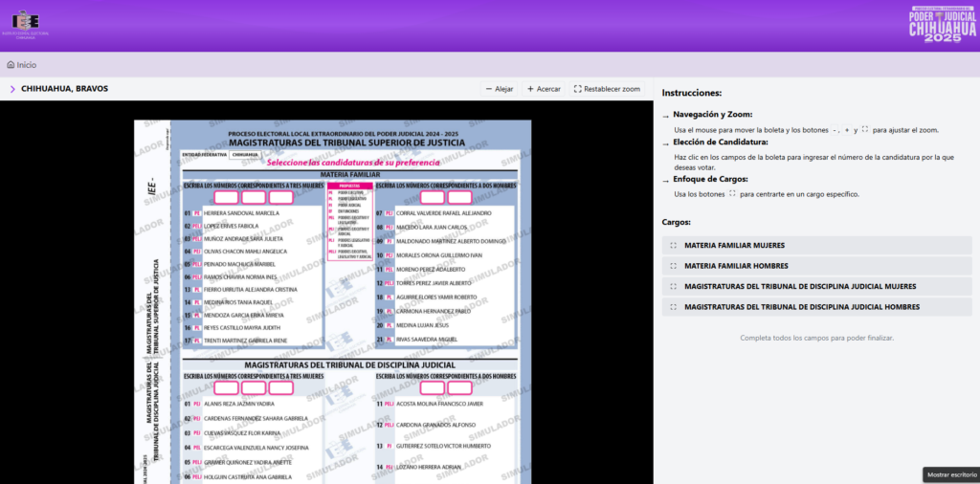Click first number box for Materia Familiar women
The width and height of the screenshot is (980, 484).
pyautogui.click(x=227, y=197)
